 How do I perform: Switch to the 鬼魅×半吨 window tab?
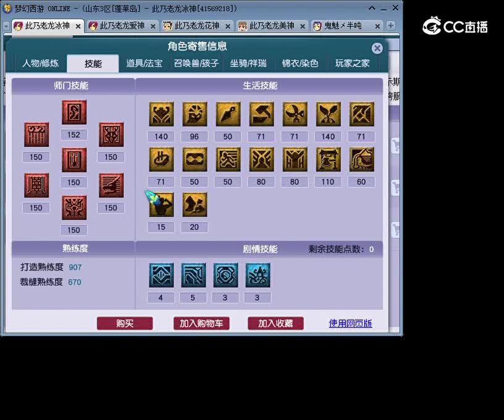(x=343, y=26)
